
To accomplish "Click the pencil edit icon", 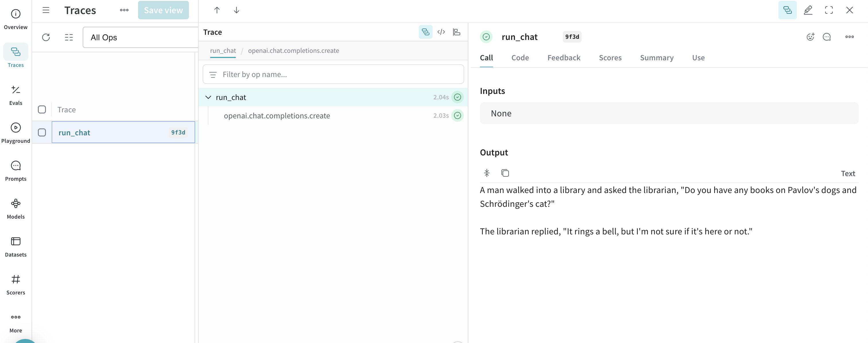I will [x=808, y=10].
